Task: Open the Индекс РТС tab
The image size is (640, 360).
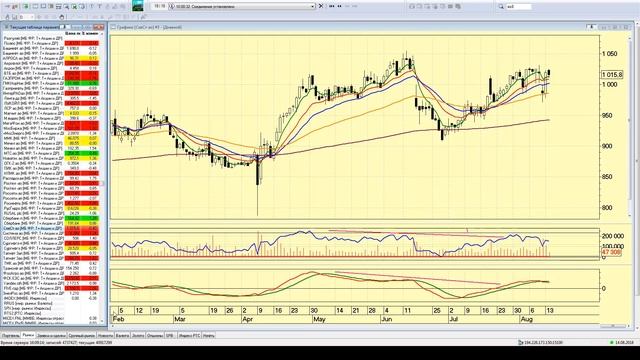Action: click(190, 336)
